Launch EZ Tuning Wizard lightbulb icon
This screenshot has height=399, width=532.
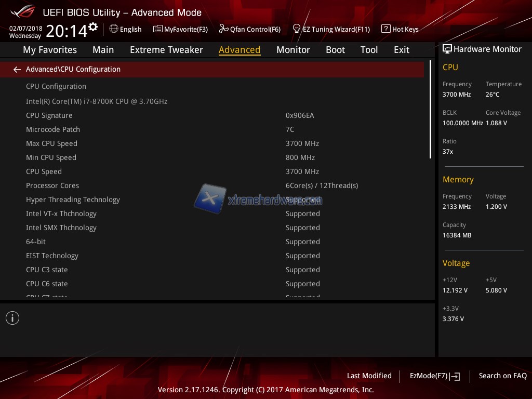[x=297, y=29]
